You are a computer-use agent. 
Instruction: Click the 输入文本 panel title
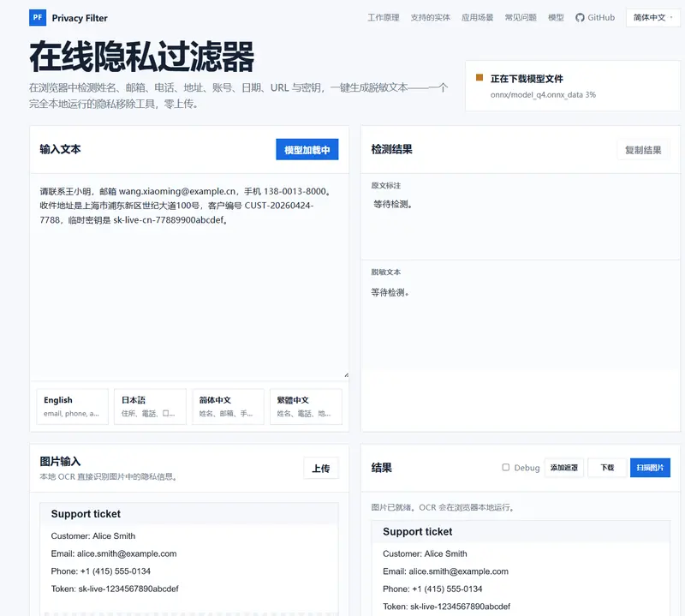point(60,150)
